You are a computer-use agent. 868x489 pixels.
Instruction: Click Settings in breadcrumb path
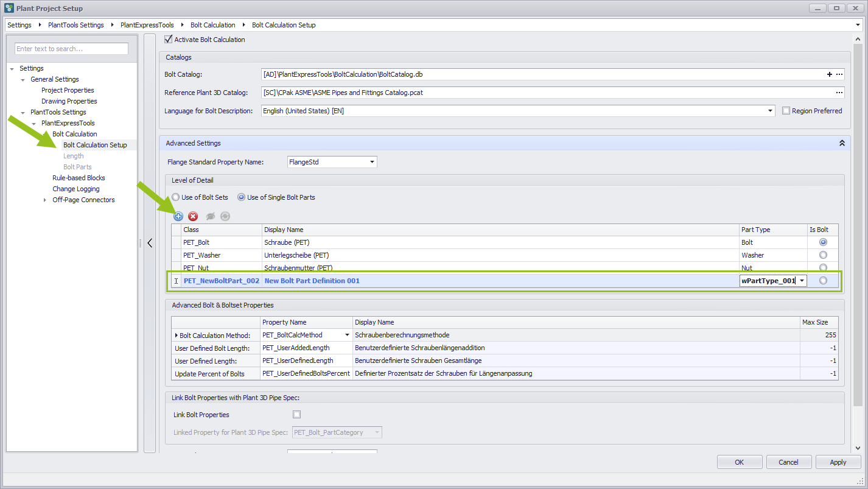[19, 25]
